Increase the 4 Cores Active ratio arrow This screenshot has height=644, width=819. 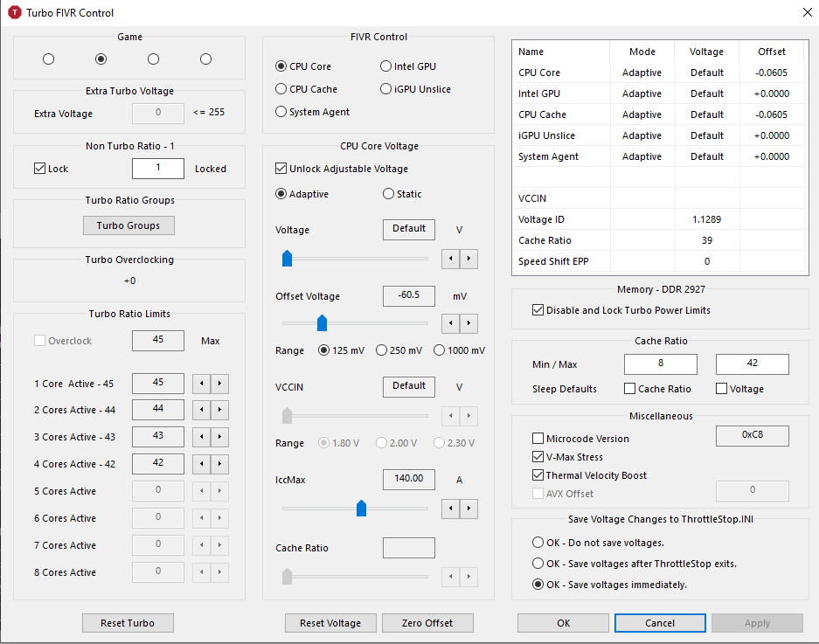click(x=220, y=464)
